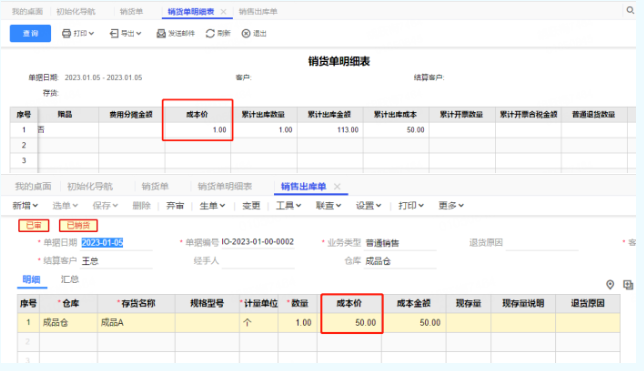Click the copy rows icon beside pin icon
This screenshot has height=371, width=644.
click(x=628, y=284)
